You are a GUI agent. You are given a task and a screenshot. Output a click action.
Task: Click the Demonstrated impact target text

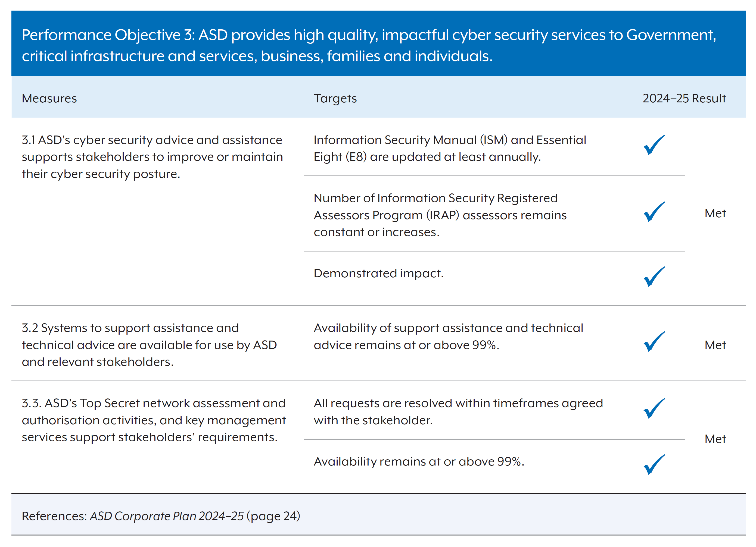click(x=379, y=273)
